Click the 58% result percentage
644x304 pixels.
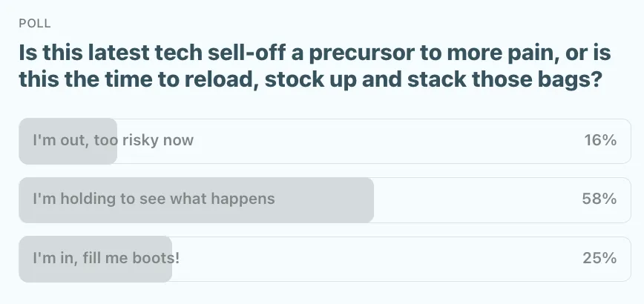(600, 199)
